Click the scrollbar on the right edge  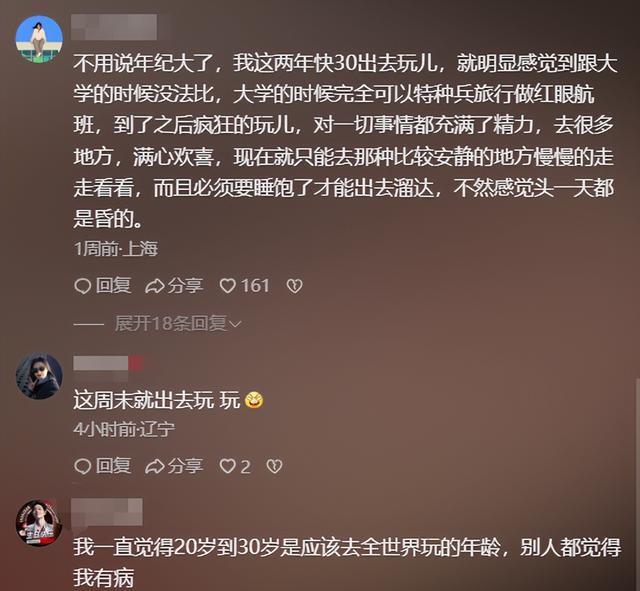[x=638, y=484]
